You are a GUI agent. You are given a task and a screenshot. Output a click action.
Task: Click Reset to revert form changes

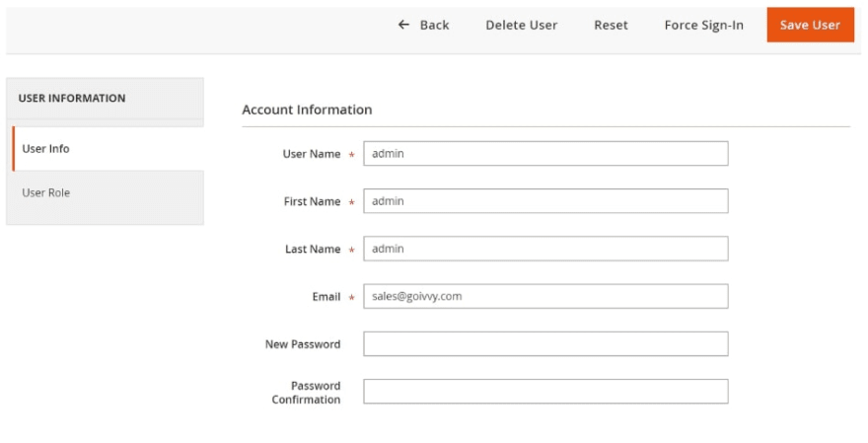point(611,25)
